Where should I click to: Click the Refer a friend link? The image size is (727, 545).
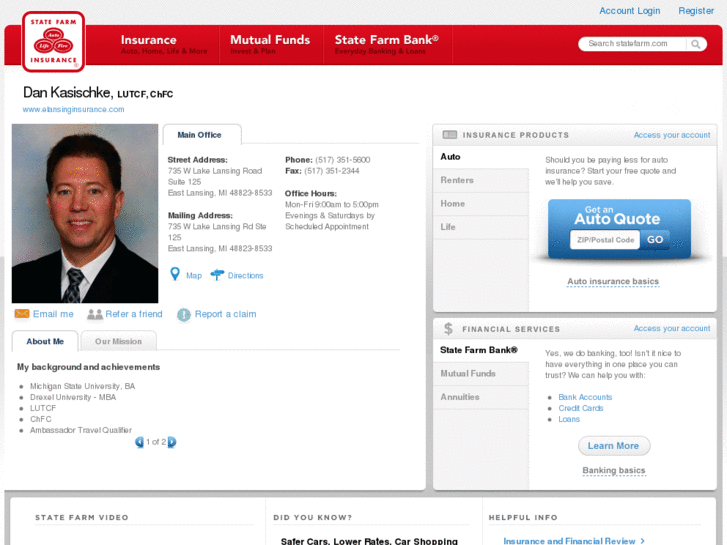[x=134, y=314]
